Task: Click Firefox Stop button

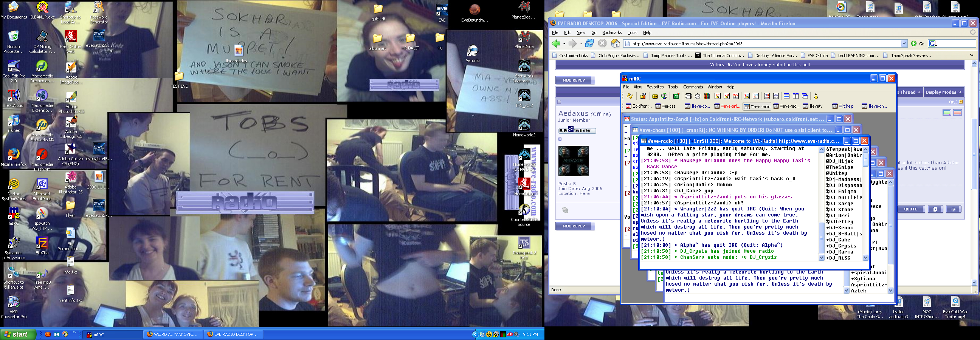Action: point(602,43)
